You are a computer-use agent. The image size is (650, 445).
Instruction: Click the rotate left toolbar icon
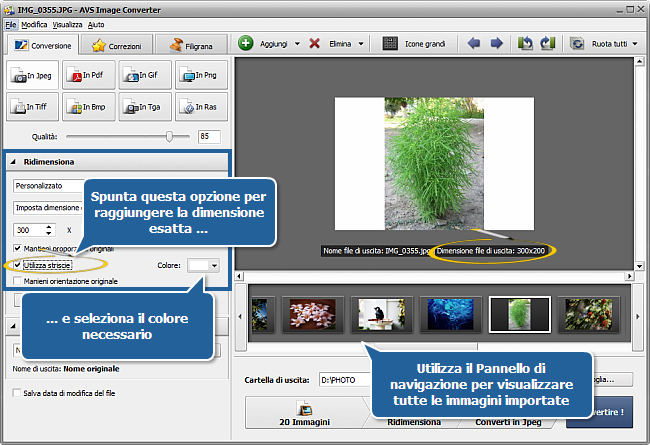526,44
